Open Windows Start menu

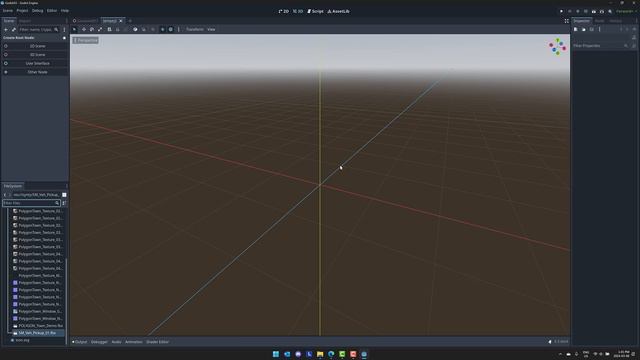[x=276, y=354]
